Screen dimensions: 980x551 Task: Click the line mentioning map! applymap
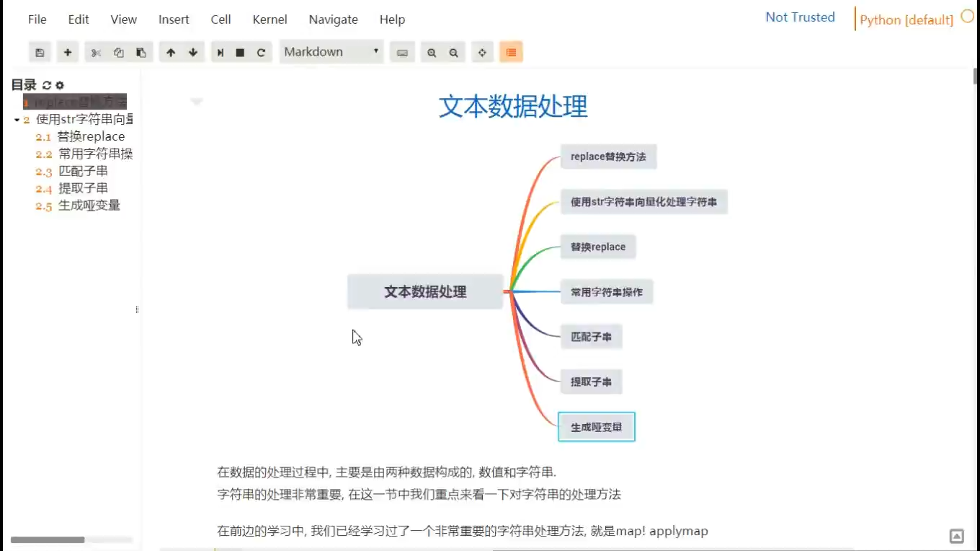coord(463,532)
